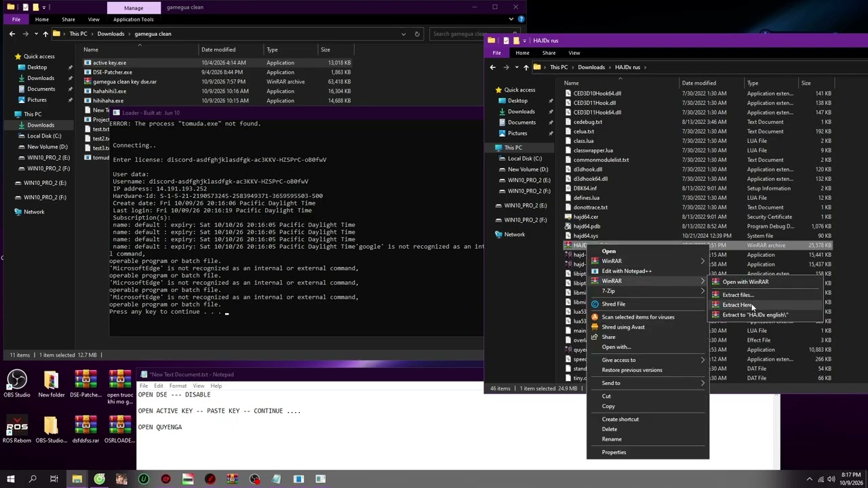This screenshot has width=868, height=488.
Task: Refresh the gamegua clean folder view
Action: point(417,34)
